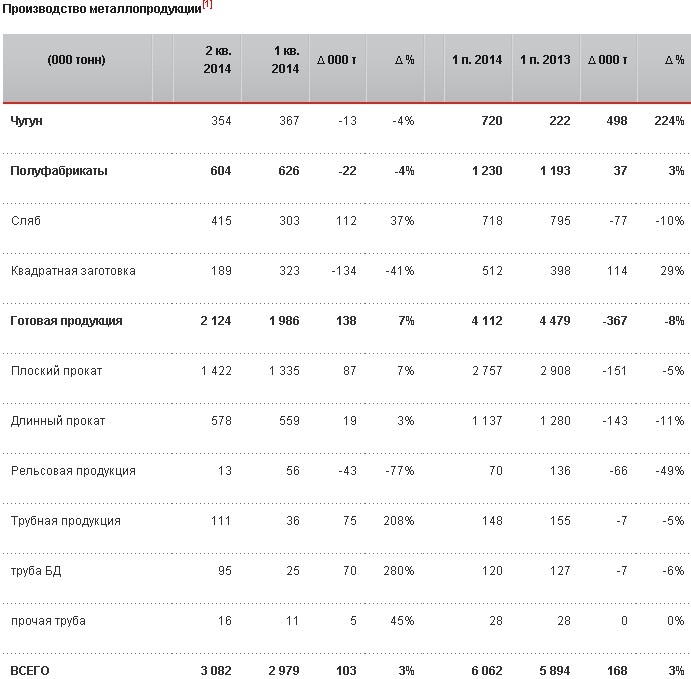Image resolution: width=691 pixels, height=679 pixels.
Task: Click the 'Производство металлопродукции' table title
Action: pyautogui.click(x=100, y=9)
